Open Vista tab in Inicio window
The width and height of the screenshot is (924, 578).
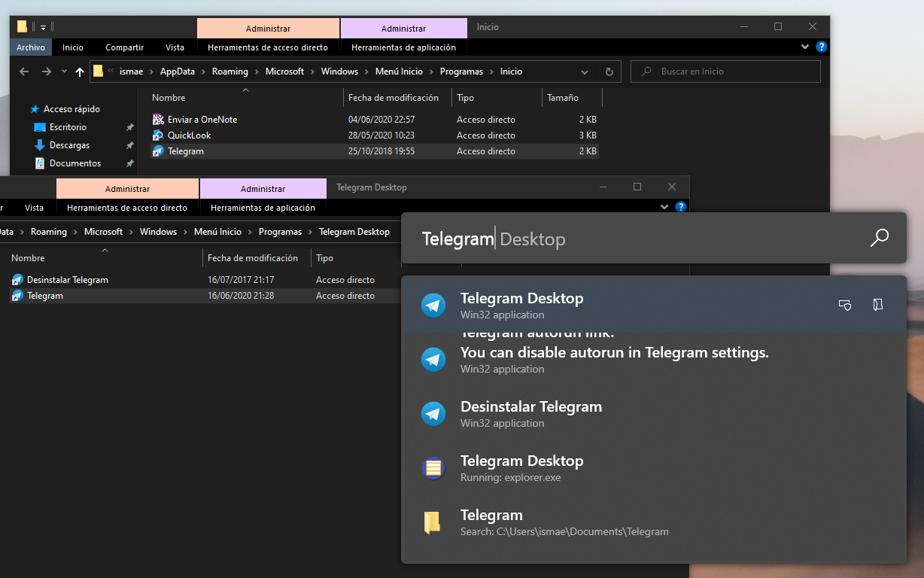(x=175, y=47)
